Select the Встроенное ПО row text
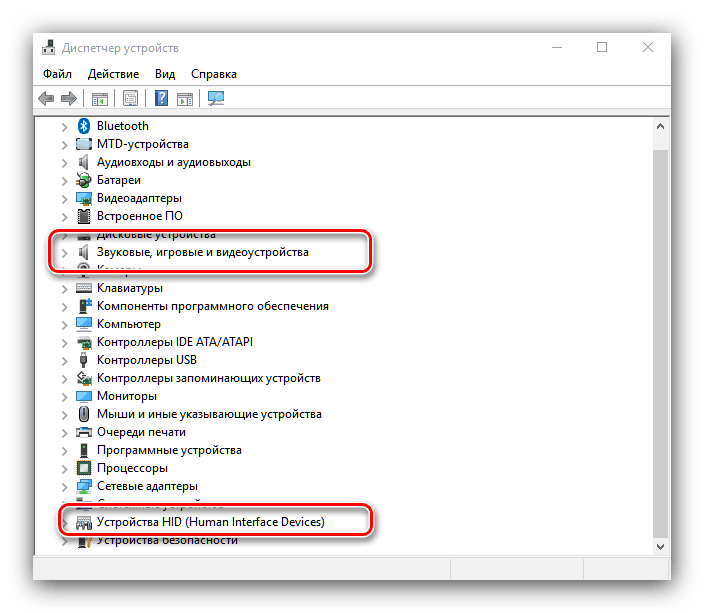Screen dimensions: 704x613 click(140, 216)
